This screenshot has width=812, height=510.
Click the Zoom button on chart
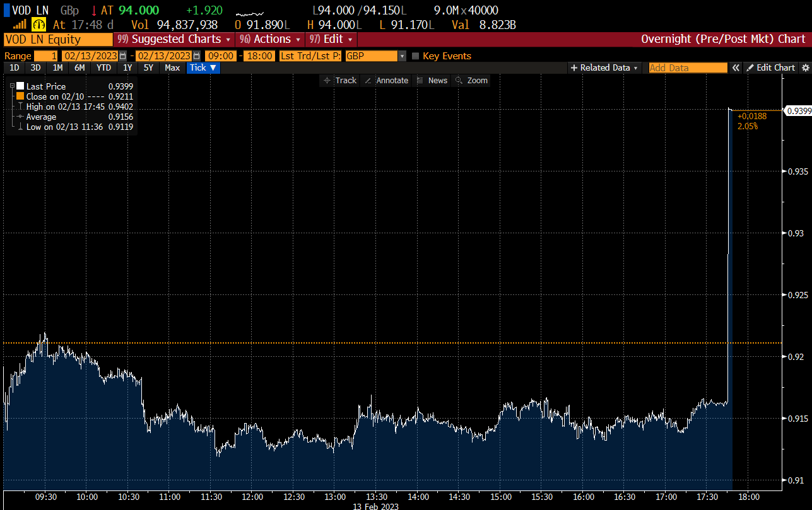(x=471, y=81)
